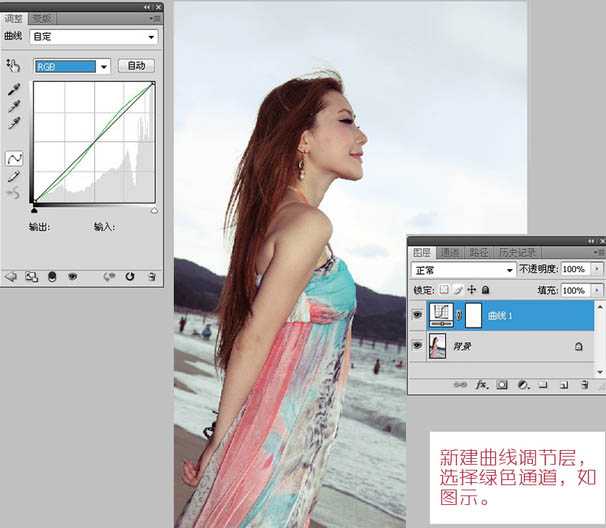The height and width of the screenshot is (528, 606).
Task: Delete layer using Layers panel trash icon
Action: [583, 384]
